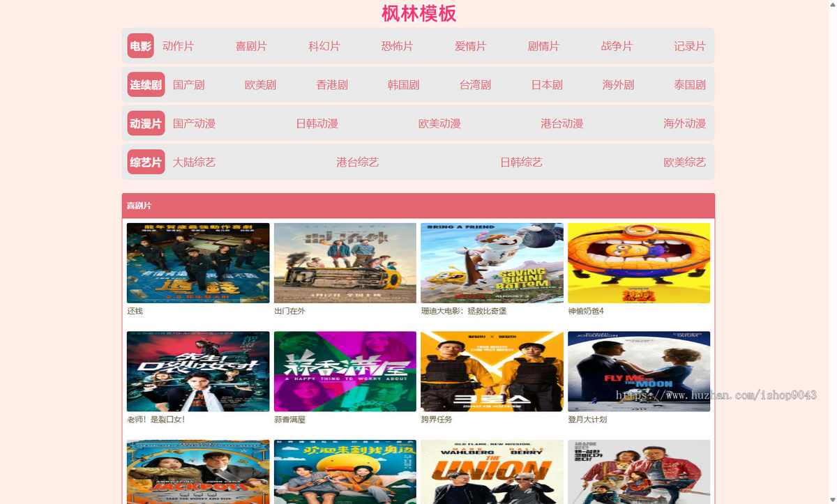This screenshot has width=837, height=504.
Task: Click the 老师！是裂口女！ title text
Action: [x=156, y=420]
